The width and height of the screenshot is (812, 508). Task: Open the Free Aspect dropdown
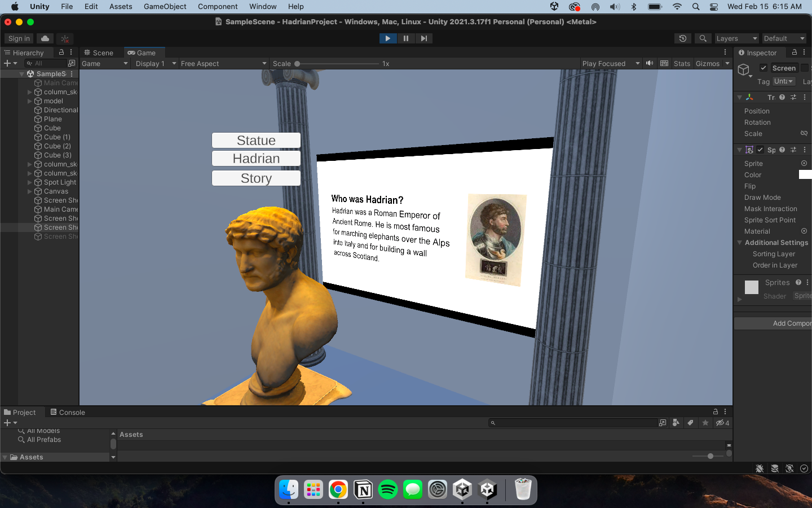[x=223, y=63]
